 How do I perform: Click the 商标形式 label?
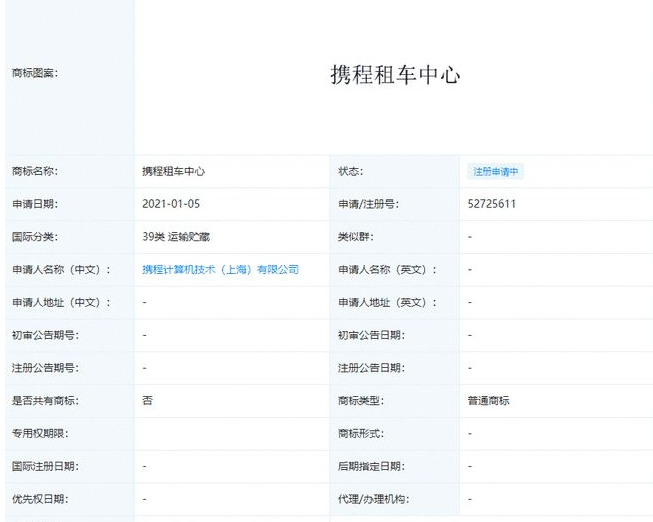click(361, 434)
